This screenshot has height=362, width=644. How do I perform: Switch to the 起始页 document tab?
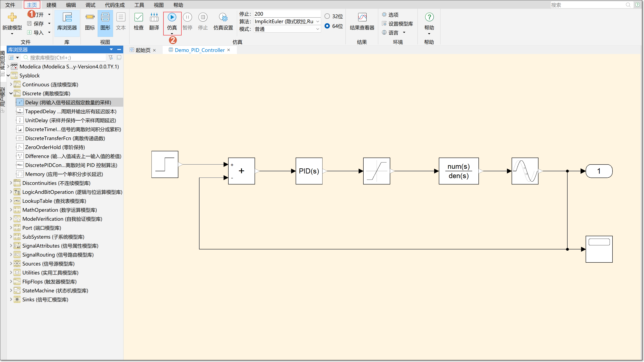point(143,50)
